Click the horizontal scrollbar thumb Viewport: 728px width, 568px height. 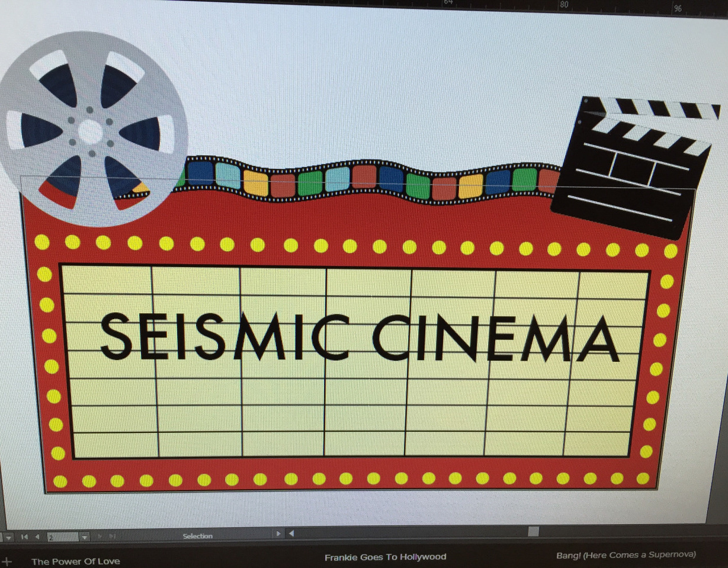[533, 531]
